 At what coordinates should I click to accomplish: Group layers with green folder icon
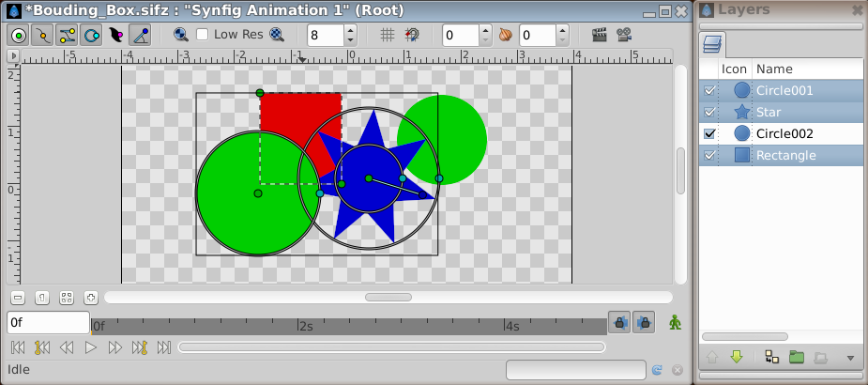pos(796,358)
